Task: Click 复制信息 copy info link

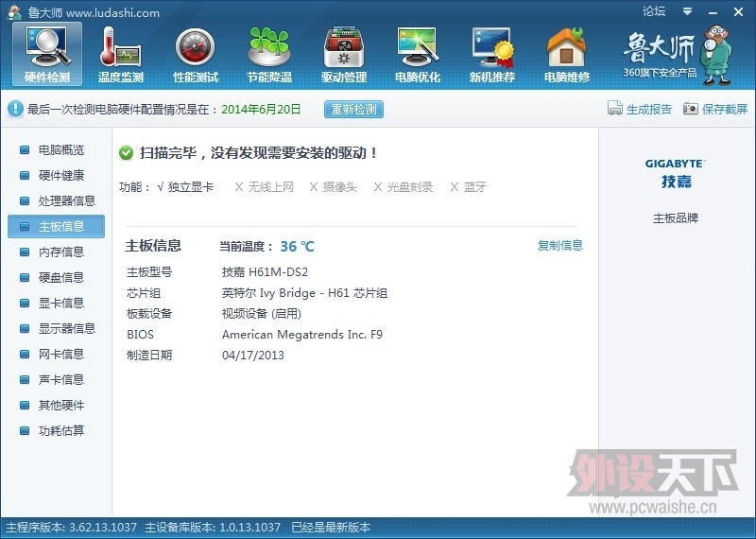Action: [560, 246]
